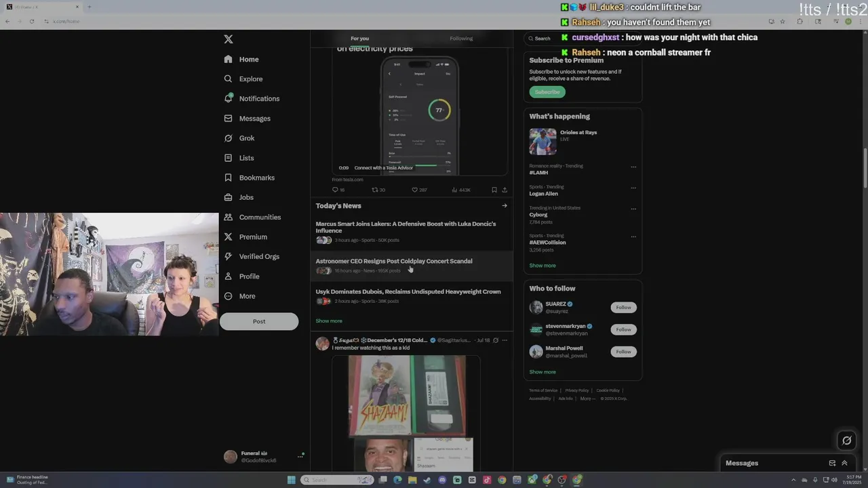Open Astronomer CEO Resigns news story
The image size is (868, 488).
coord(412,266)
